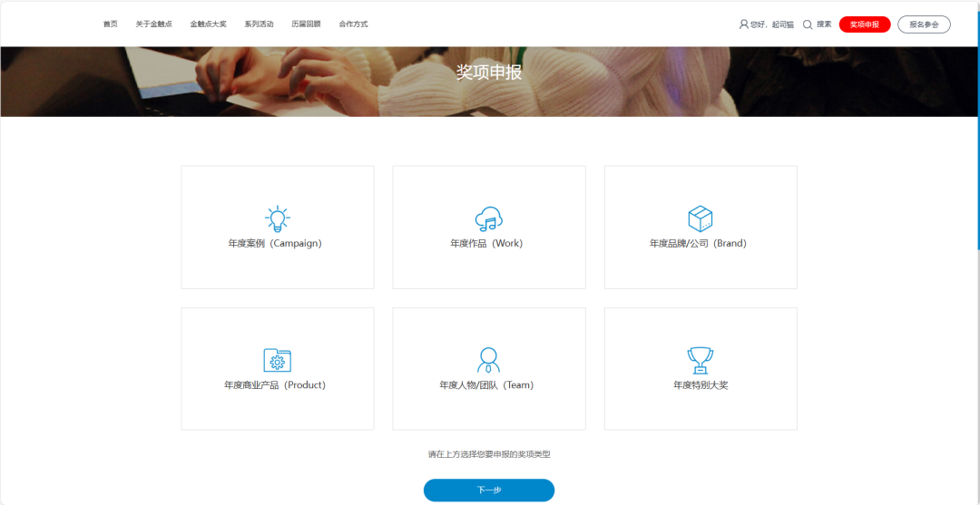The height and width of the screenshot is (505, 980).
Task: Go to 金触点大奖 in navigation
Action: (208, 24)
